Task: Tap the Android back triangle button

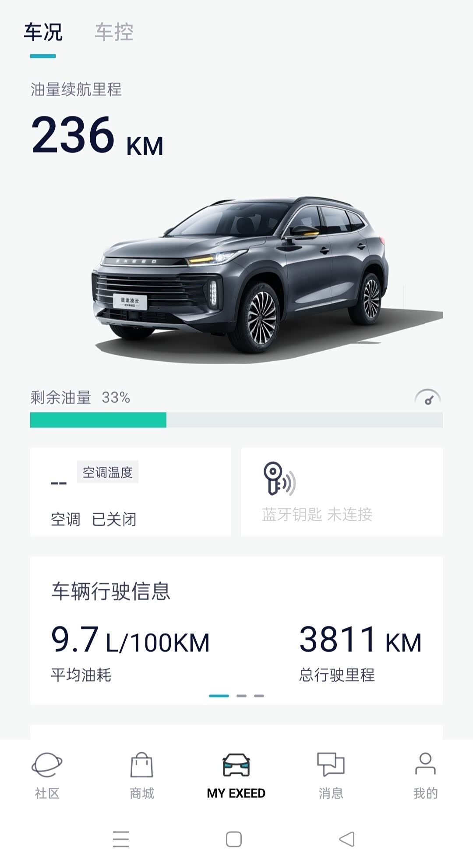Action: tap(347, 840)
